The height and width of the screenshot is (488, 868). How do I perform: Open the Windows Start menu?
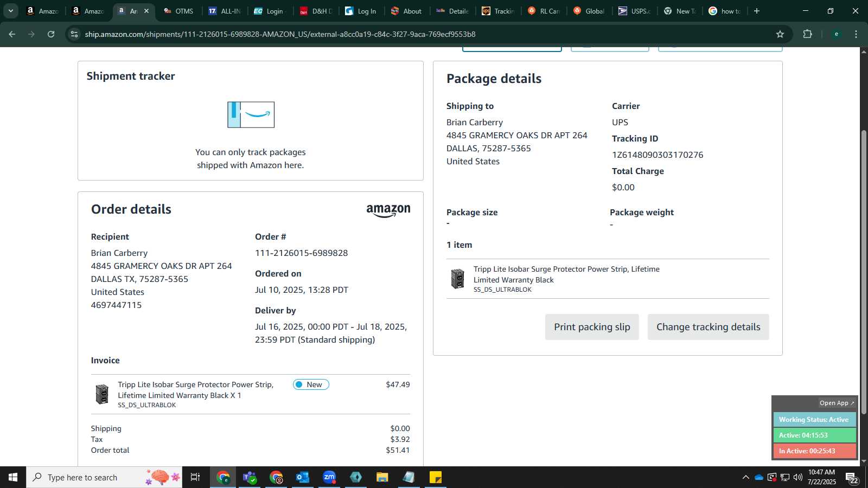point(13,477)
